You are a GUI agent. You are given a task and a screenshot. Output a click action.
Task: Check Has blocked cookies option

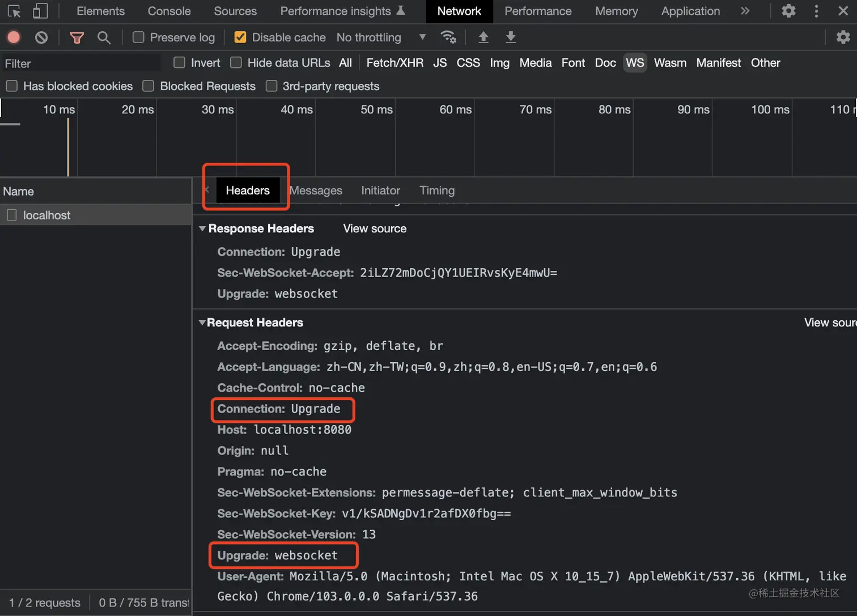[11, 86]
